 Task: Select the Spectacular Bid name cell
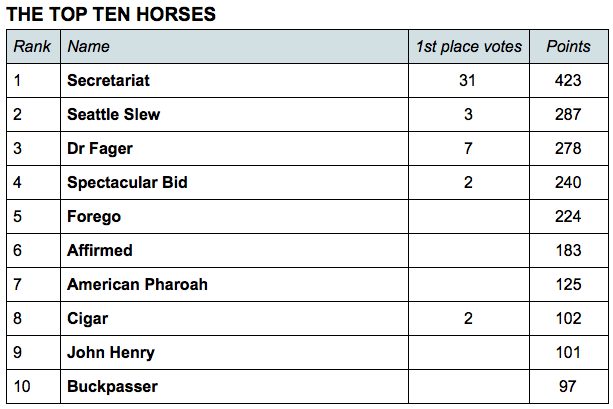click(x=235, y=183)
